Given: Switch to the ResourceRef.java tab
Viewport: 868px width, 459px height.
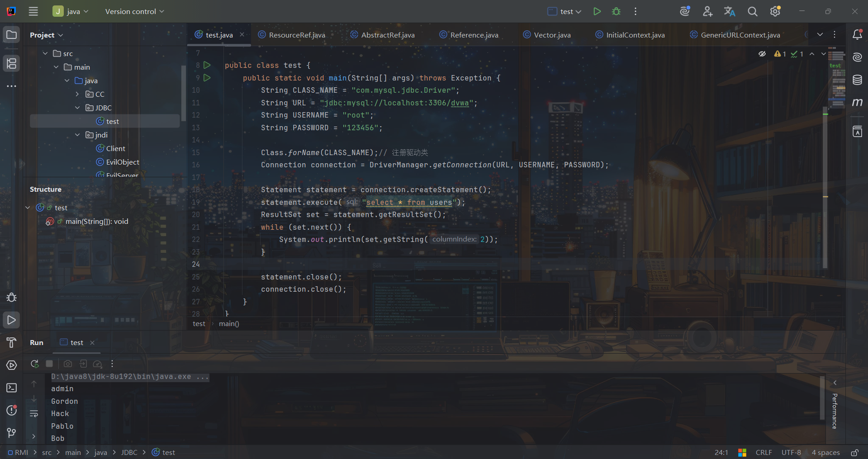Looking at the screenshot, I should pos(296,35).
